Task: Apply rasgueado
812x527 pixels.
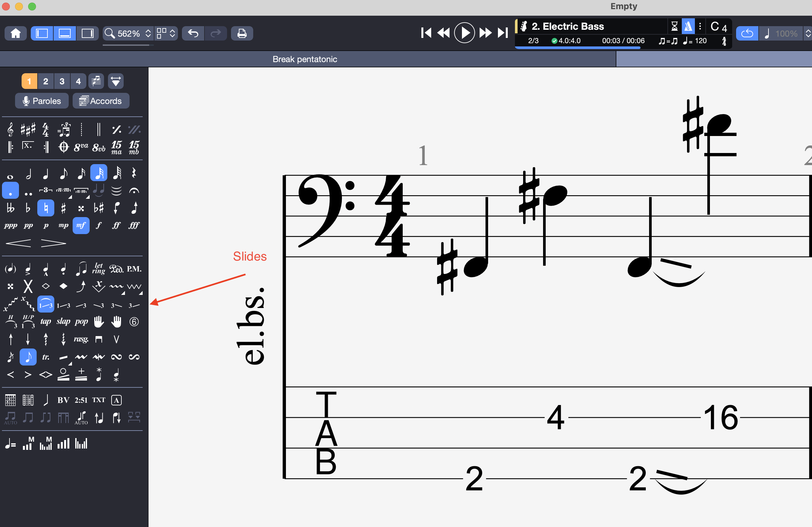Action: coord(81,339)
